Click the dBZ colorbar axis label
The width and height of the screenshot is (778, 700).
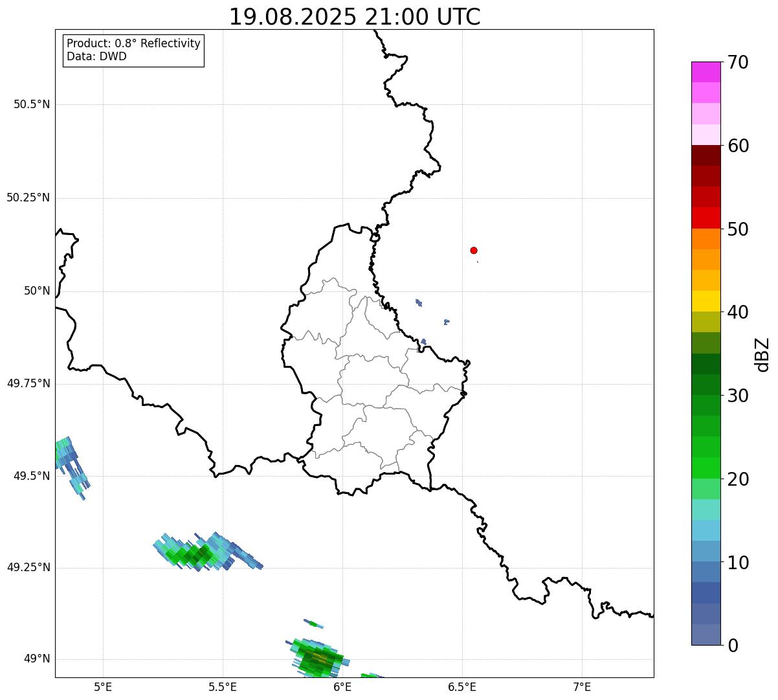762,354
